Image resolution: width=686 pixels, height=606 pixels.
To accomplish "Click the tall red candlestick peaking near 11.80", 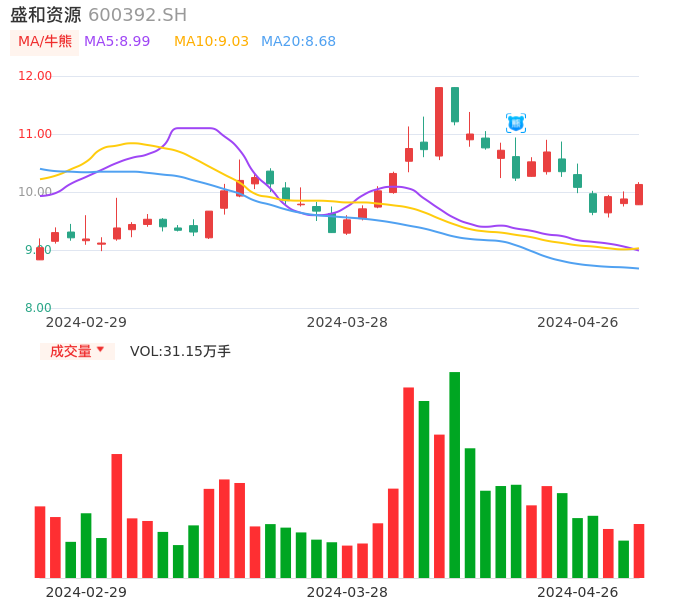I will (439, 122).
